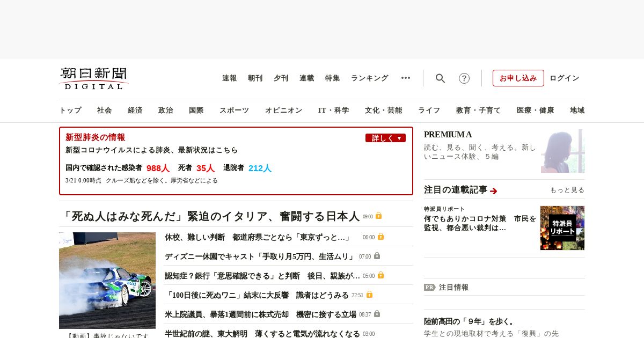Open article 休校、難しい判断 都道府県ごとなら
This screenshot has width=644, height=338.
(258, 237)
